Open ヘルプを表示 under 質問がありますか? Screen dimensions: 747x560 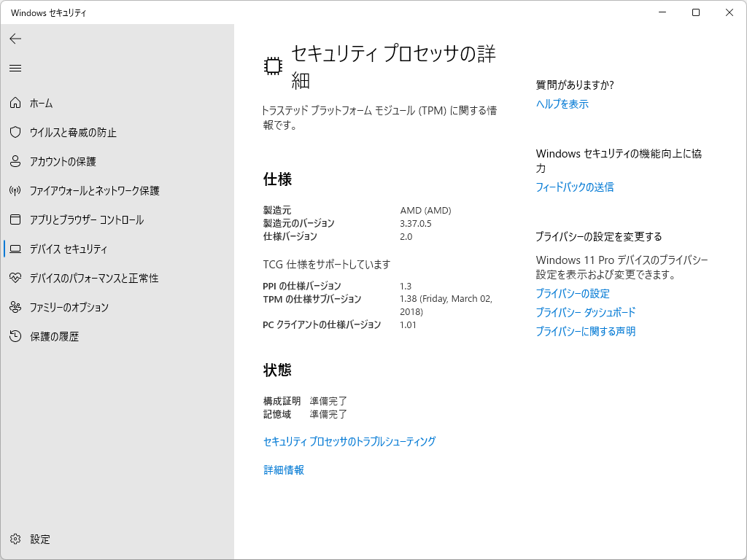tap(562, 104)
